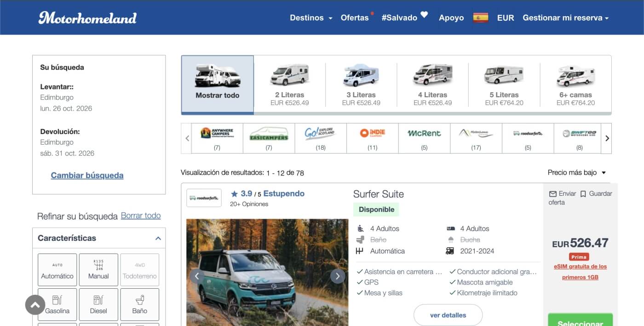Click the heart icon beside #Salvado
Viewport: 644px width, 326px height.
424,15
